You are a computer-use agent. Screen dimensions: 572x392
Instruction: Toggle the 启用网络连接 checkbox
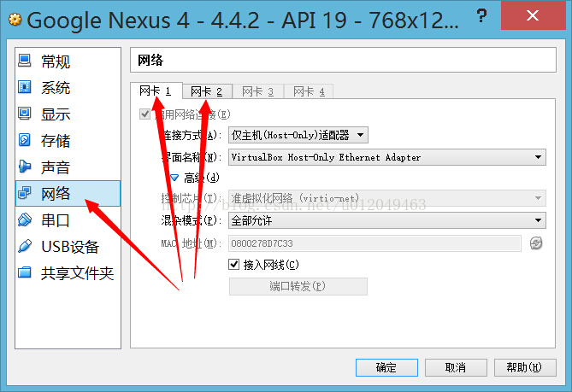click(x=144, y=114)
